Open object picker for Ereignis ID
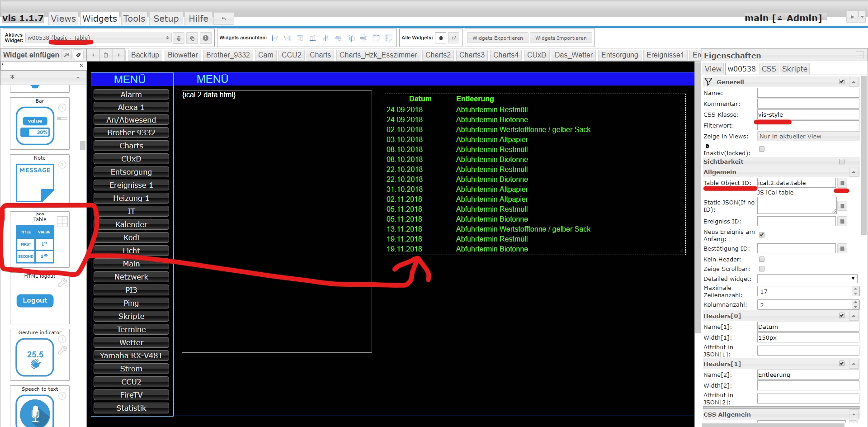Image resolution: width=868 pixels, height=427 pixels. (x=842, y=221)
